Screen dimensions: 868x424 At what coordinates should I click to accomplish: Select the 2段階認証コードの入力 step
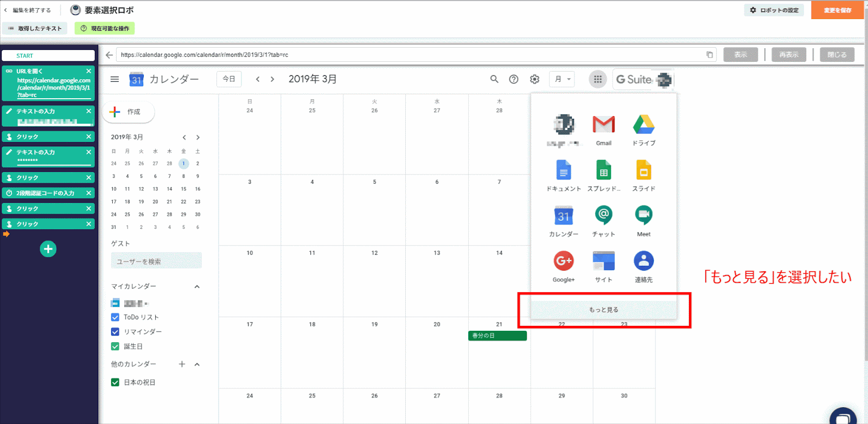coord(48,193)
